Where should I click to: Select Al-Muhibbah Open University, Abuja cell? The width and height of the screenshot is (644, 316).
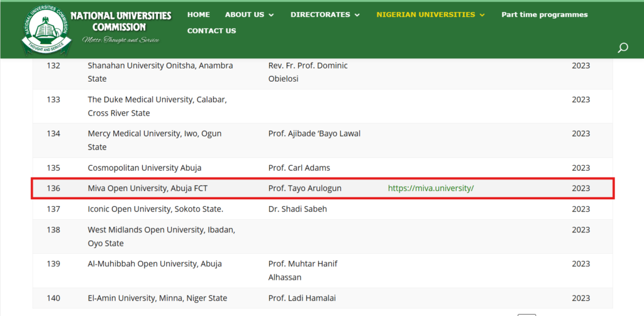(155, 264)
